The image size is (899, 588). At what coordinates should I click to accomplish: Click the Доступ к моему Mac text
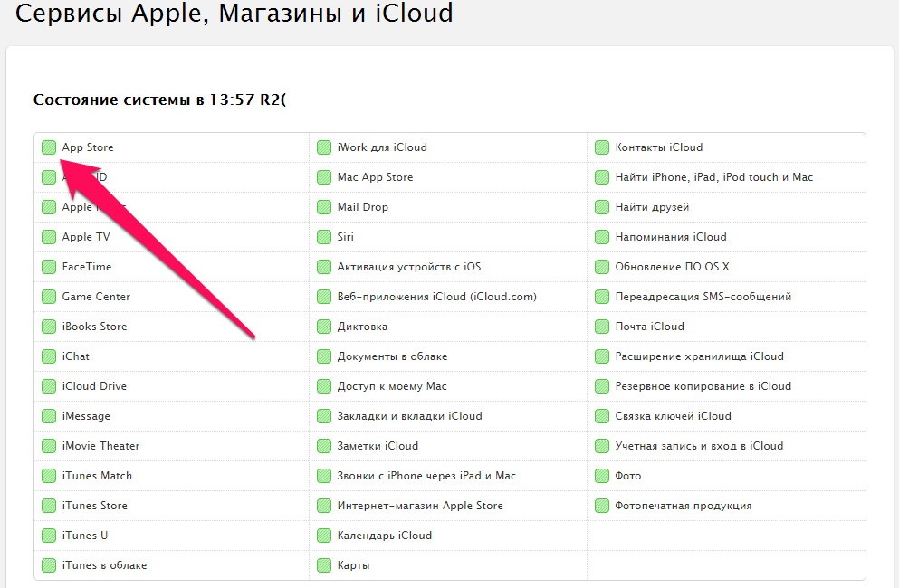point(392,385)
